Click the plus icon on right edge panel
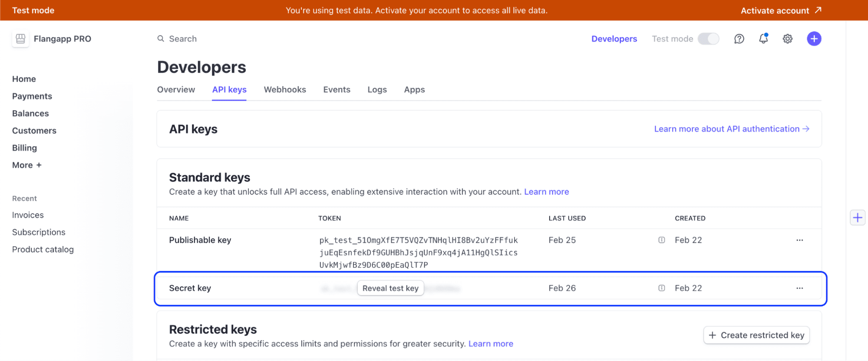Image resolution: width=868 pixels, height=361 pixels. click(857, 218)
